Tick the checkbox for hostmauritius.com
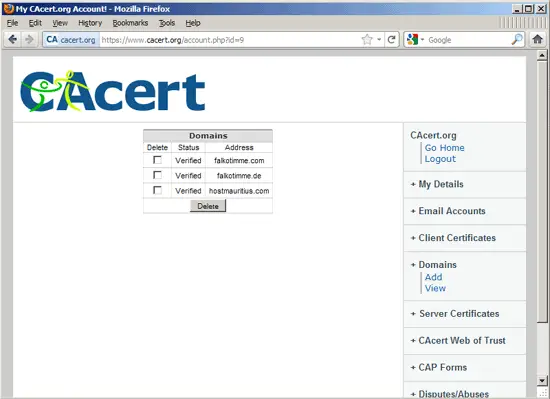 pyautogui.click(x=157, y=190)
